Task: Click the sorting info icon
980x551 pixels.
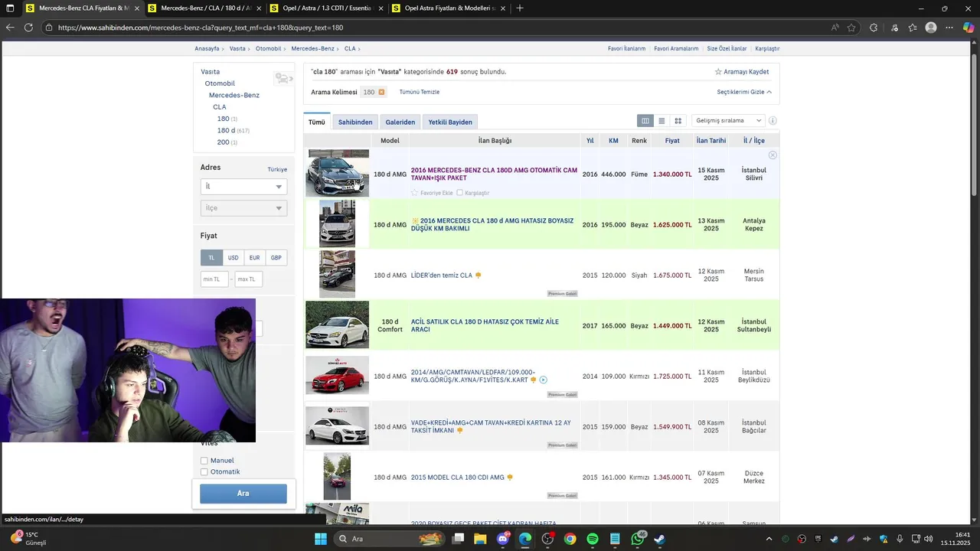Action: click(773, 121)
